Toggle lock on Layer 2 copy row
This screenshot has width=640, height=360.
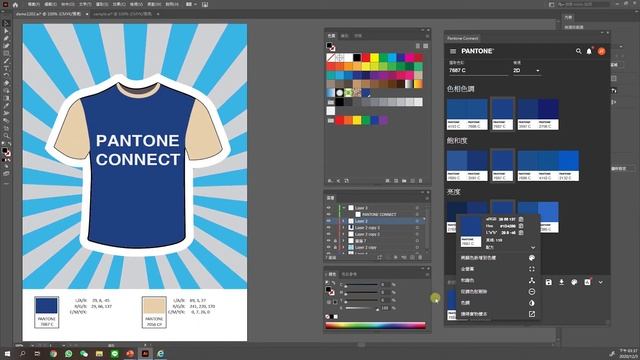point(335,247)
